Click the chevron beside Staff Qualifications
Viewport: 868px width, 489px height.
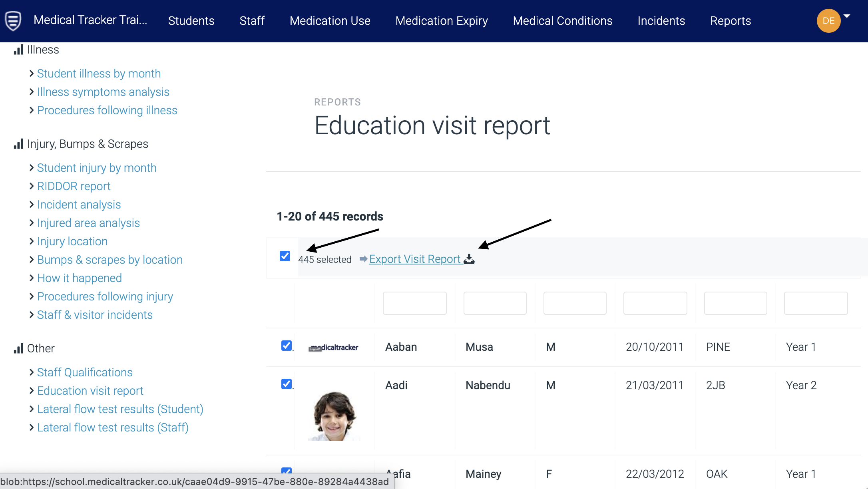pos(32,372)
